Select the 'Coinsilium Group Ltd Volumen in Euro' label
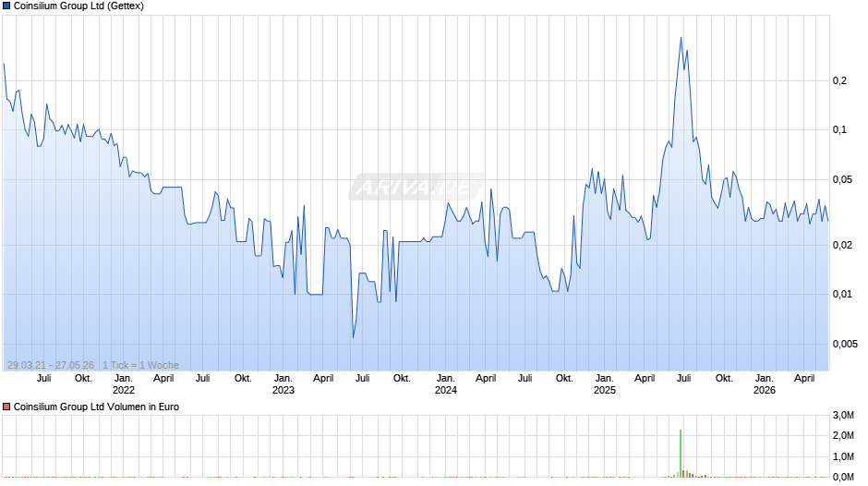The image size is (868, 486). point(96,407)
